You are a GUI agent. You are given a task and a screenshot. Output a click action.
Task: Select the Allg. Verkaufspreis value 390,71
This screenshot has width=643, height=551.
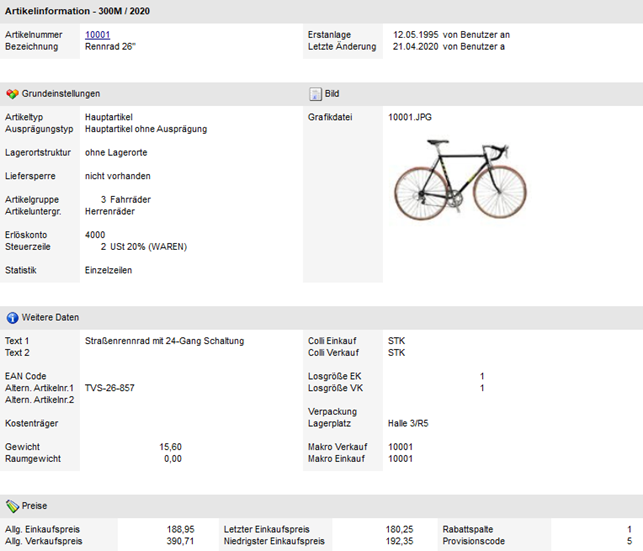(180, 541)
